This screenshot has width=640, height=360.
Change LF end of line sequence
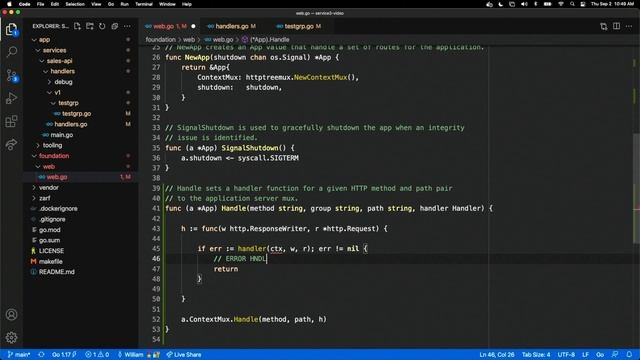point(585,355)
